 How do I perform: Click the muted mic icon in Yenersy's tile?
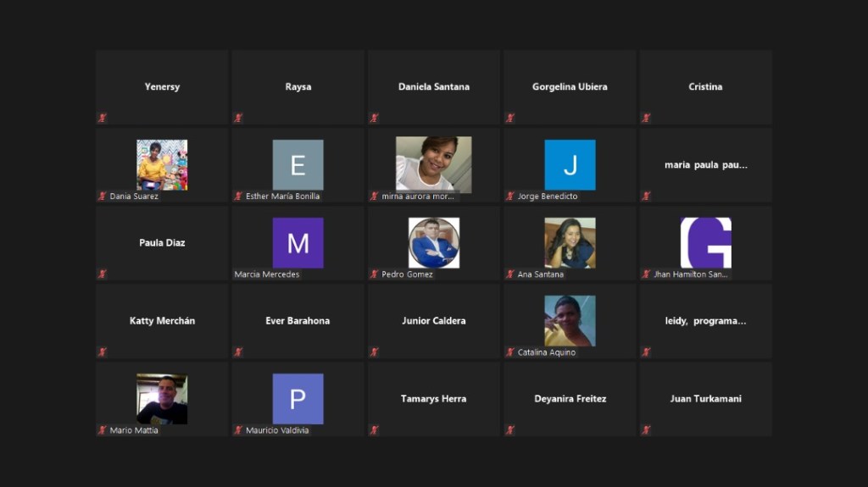(103, 118)
